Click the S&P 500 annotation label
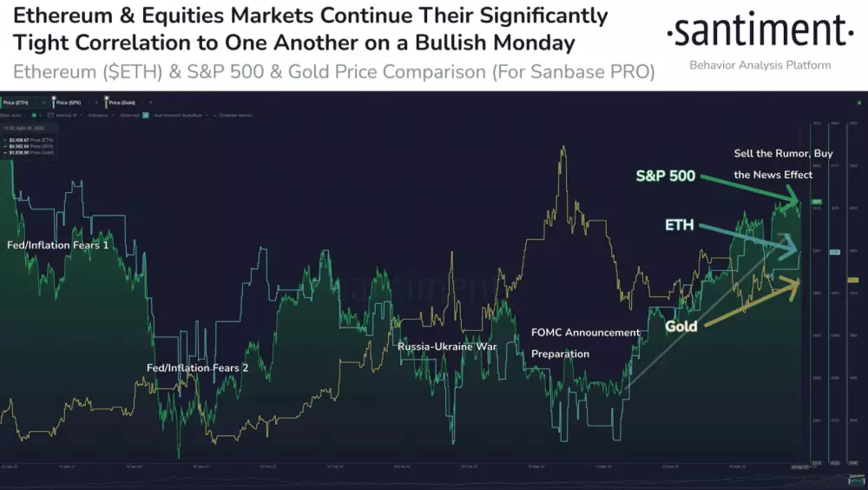The height and width of the screenshot is (490, 868). (x=665, y=175)
